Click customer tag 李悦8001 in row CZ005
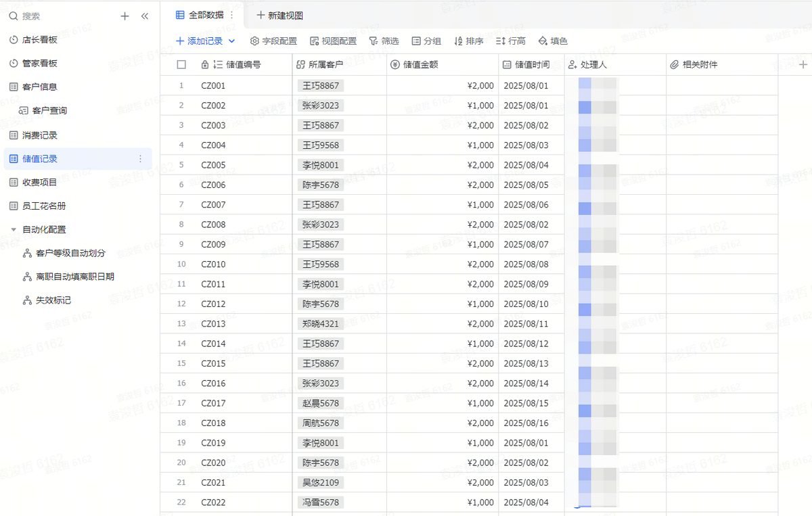Screen dimensions: 812x516 pyautogui.click(x=321, y=165)
